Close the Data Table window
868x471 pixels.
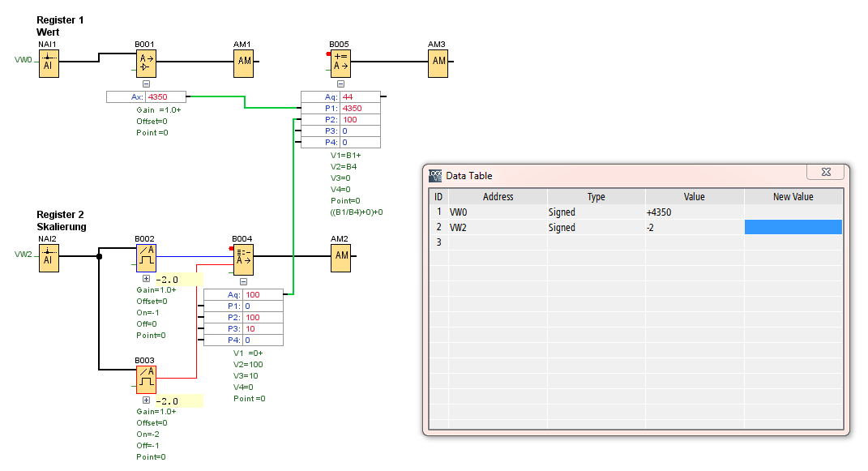pyautogui.click(x=826, y=173)
